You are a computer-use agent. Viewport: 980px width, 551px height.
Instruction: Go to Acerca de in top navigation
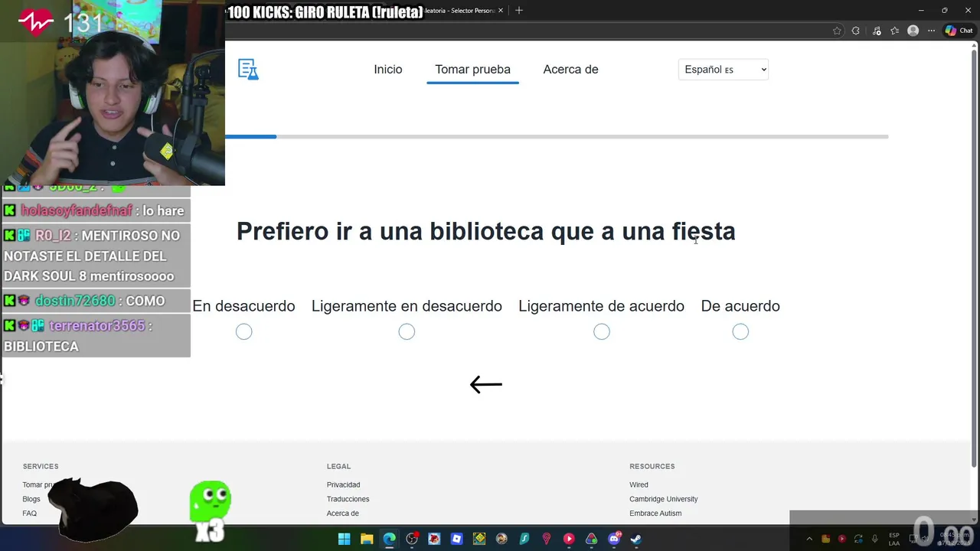(570, 70)
